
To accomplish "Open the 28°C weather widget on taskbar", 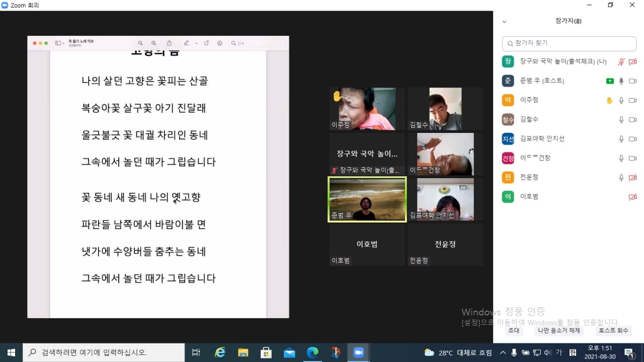I will [x=458, y=352].
